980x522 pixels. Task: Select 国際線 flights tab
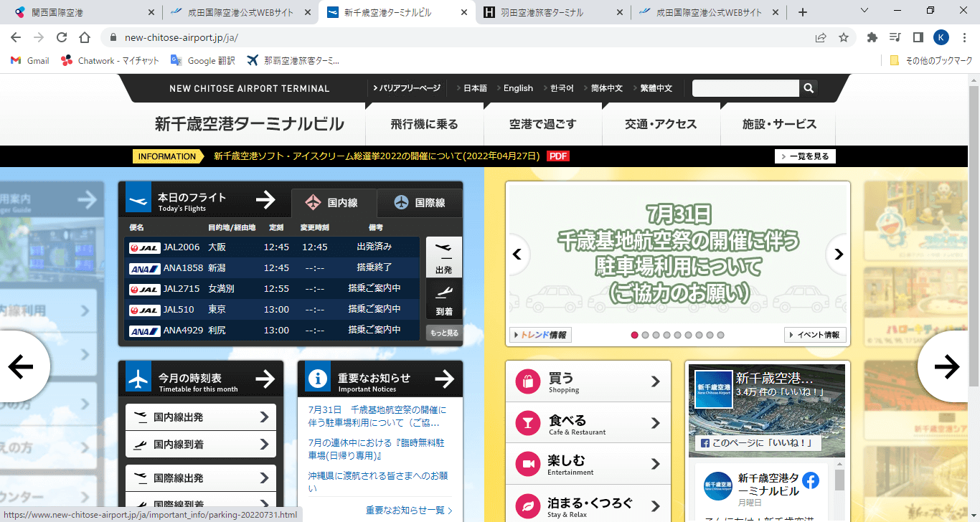pyautogui.click(x=420, y=203)
